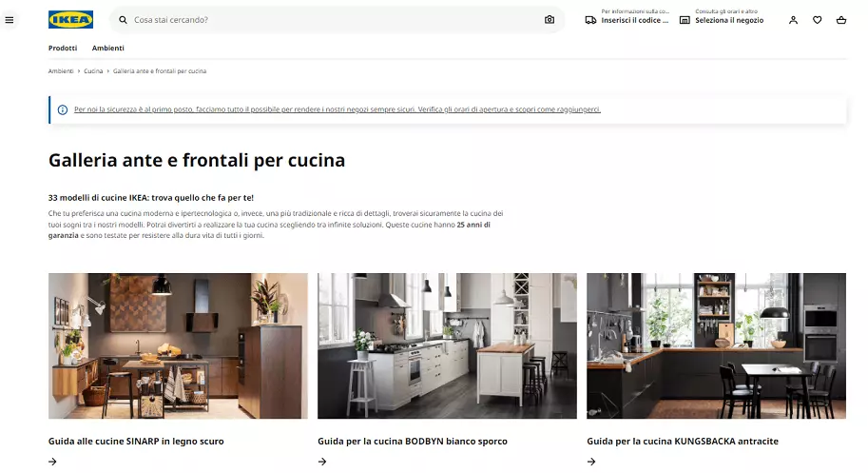Go to Cucina breadcrumb
The image size is (868, 473).
[93, 70]
